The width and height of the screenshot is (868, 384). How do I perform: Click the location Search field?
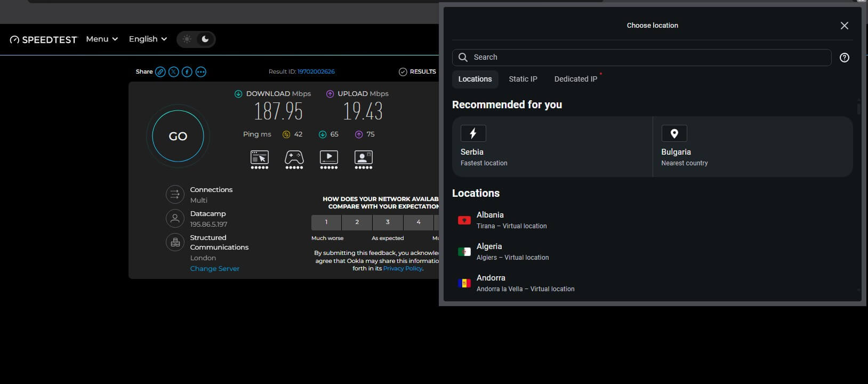coord(642,57)
